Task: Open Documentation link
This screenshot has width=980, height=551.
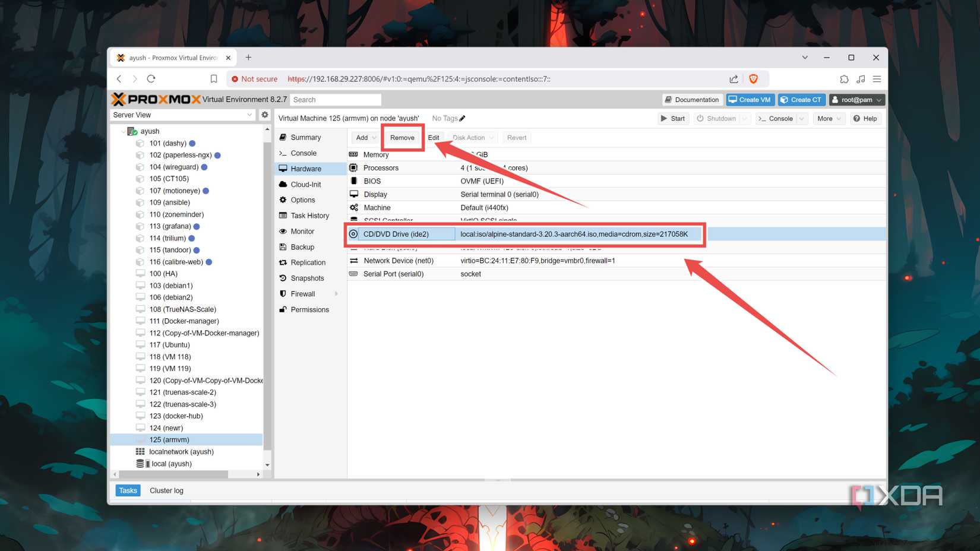Action: tap(691, 100)
